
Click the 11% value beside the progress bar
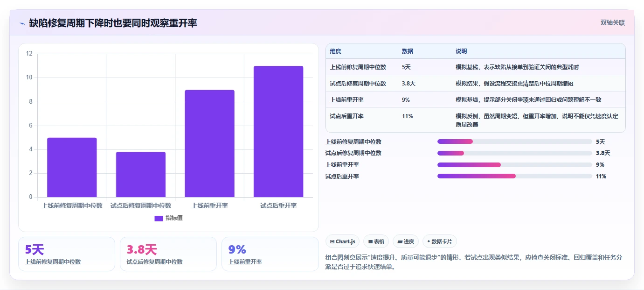click(x=601, y=177)
